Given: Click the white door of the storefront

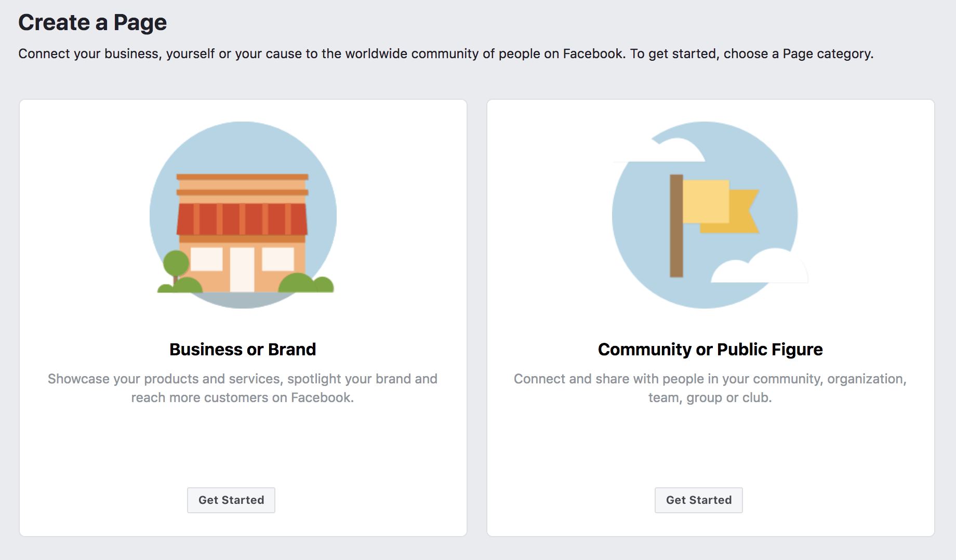Looking at the screenshot, I should (242, 269).
